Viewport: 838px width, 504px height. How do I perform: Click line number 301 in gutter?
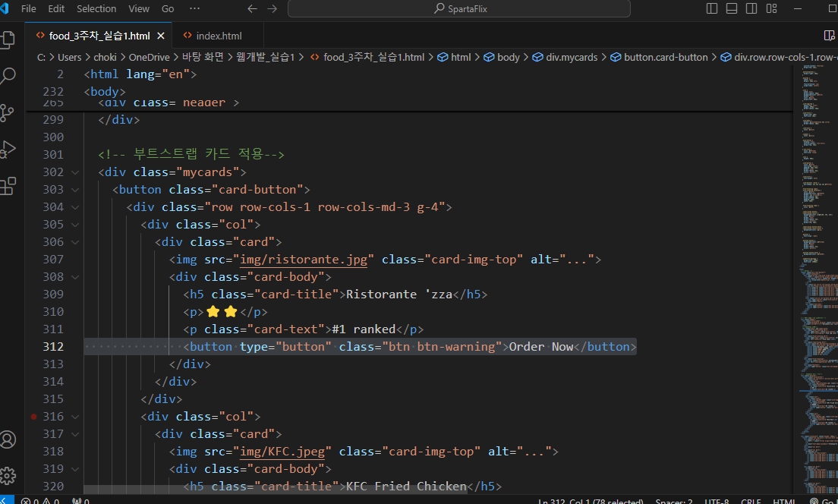coord(53,154)
